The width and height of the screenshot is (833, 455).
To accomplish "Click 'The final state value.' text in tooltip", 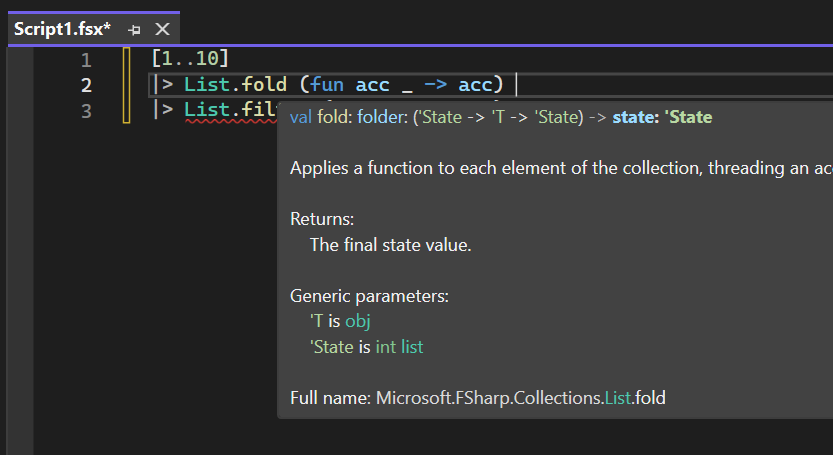I will click(390, 244).
